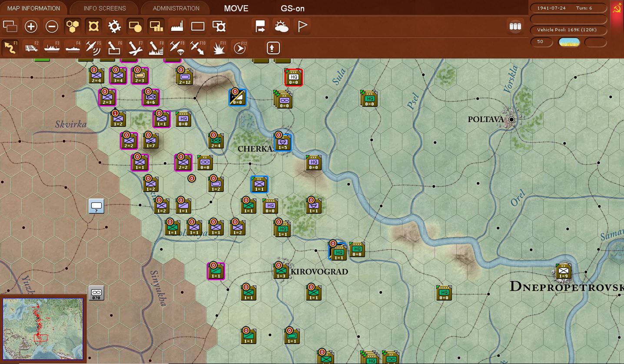Select F8 city bombing mode
Screen dimensions: 624x364
[156, 47]
